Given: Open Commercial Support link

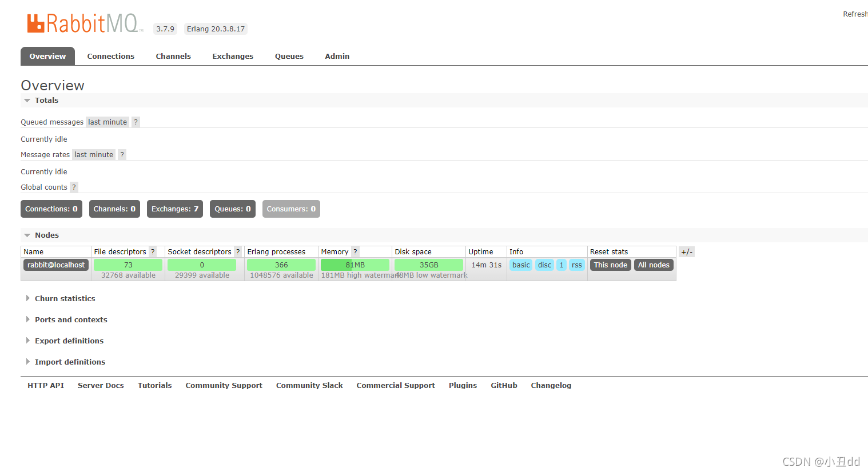Looking at the screenshot, I should pos(396,386).
